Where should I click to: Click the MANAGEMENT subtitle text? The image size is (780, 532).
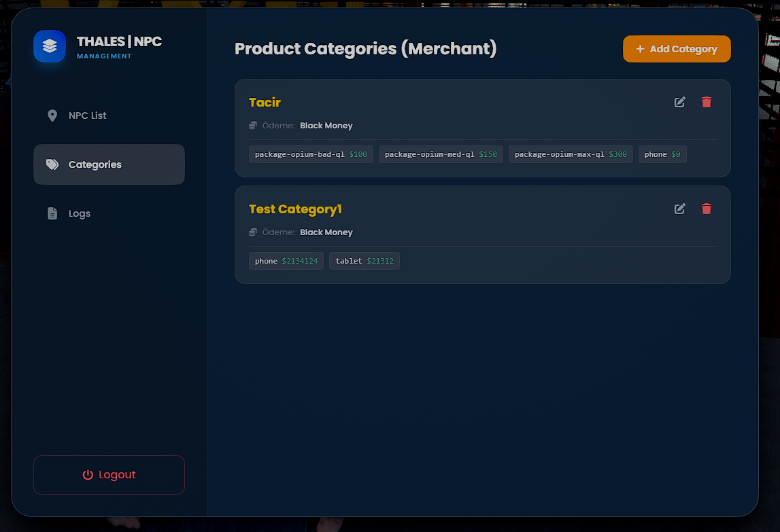click(104, 56)
